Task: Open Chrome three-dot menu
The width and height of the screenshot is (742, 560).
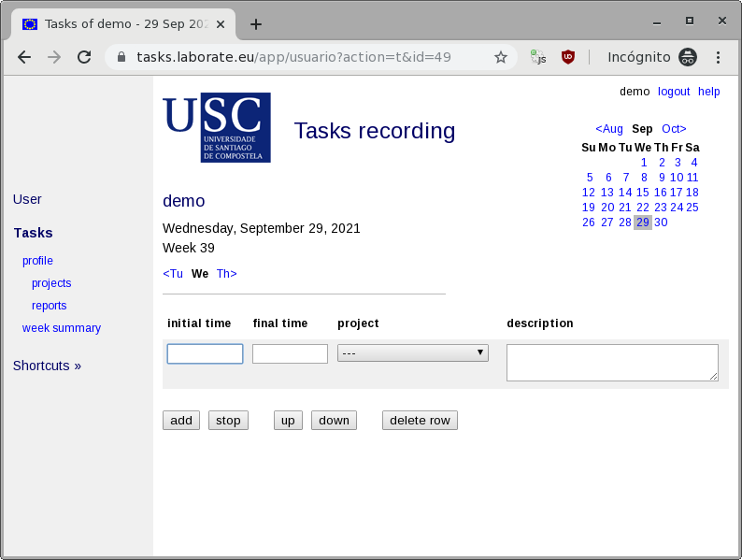Action: tap(719, 57)
